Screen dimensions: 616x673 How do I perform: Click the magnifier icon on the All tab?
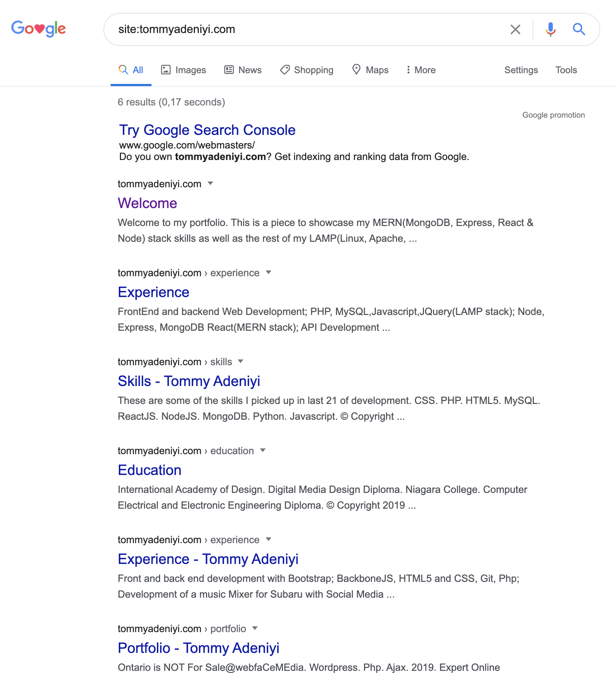click(123, 70)
